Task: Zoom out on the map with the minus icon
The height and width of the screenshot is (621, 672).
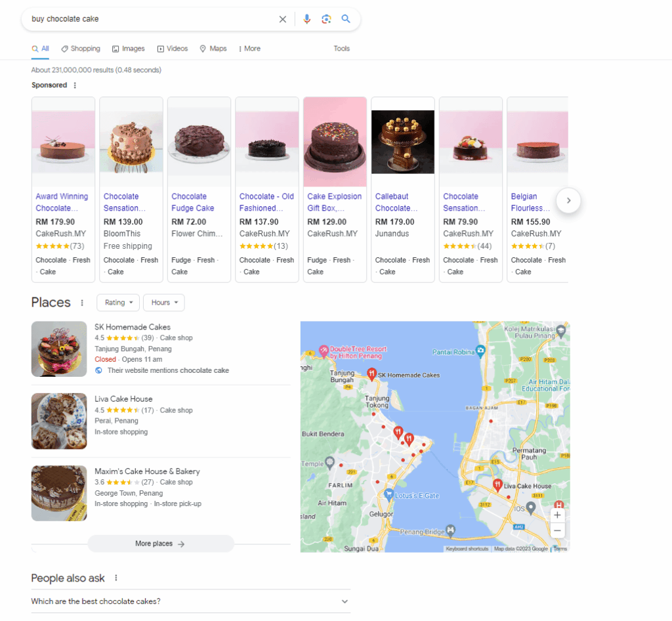Action: point(557,530)
